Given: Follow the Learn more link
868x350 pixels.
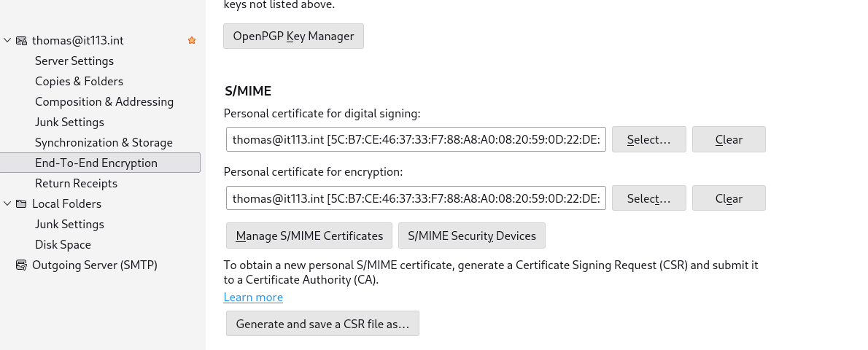Looking at the screenshot, I should coord(253,297).
